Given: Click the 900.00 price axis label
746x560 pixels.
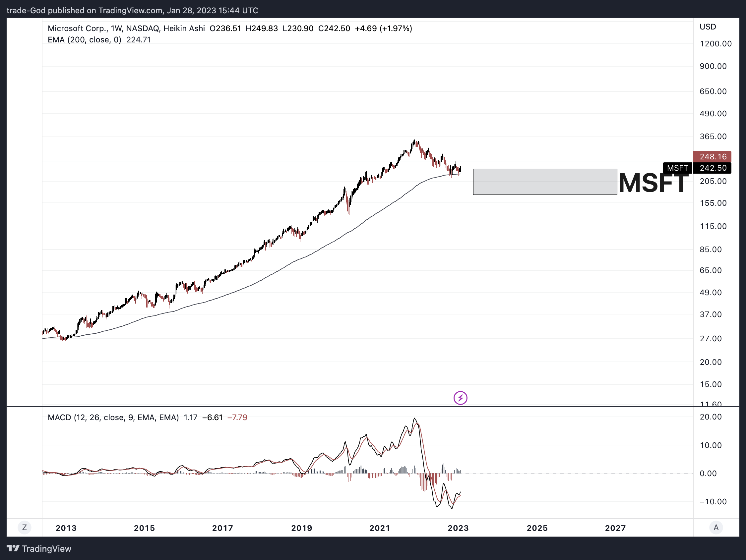Looking at the screenshot, I should click(713, 66).
